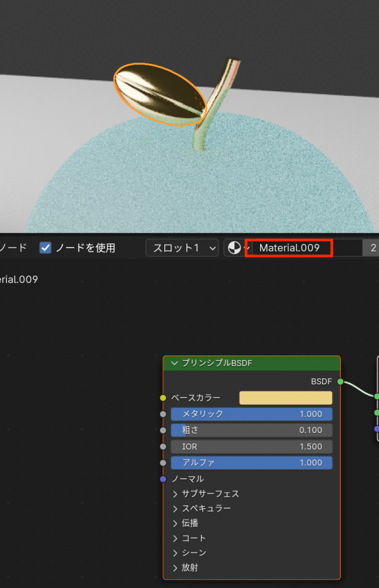Click the メタリック input socket
This screenshot has height=588, width=379.
point(163,414)
